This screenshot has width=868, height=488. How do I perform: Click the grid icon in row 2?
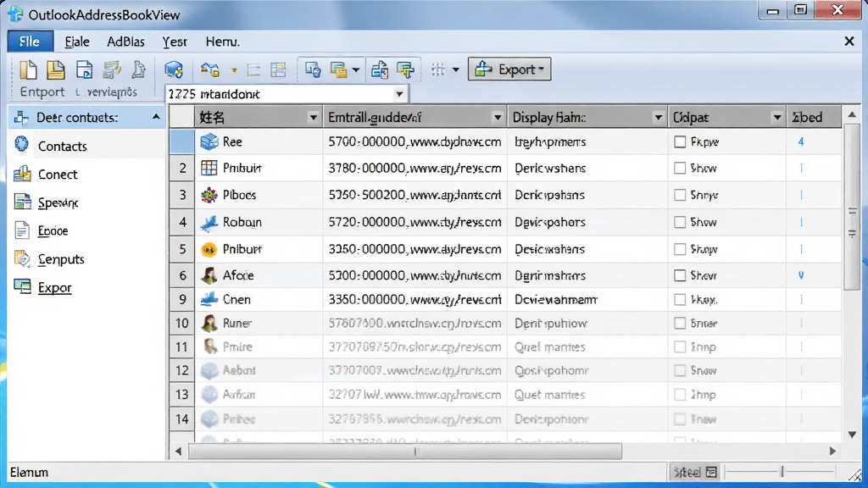pos(209,168)
